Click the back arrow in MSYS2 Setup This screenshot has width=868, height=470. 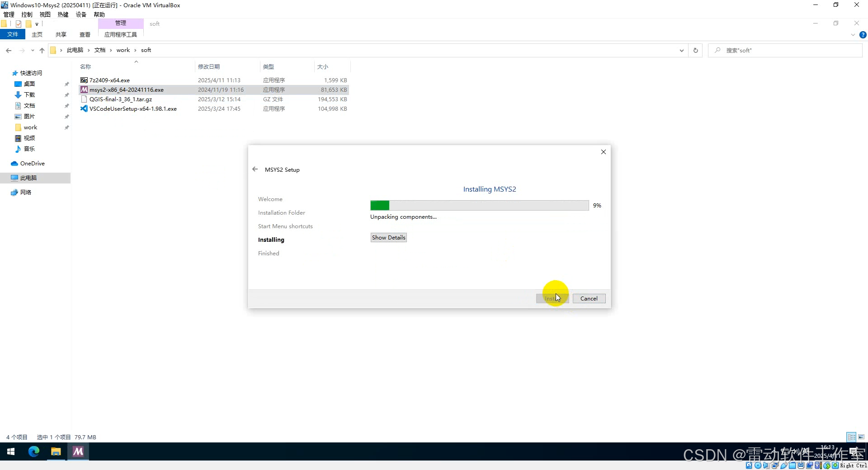click(255, 169)
